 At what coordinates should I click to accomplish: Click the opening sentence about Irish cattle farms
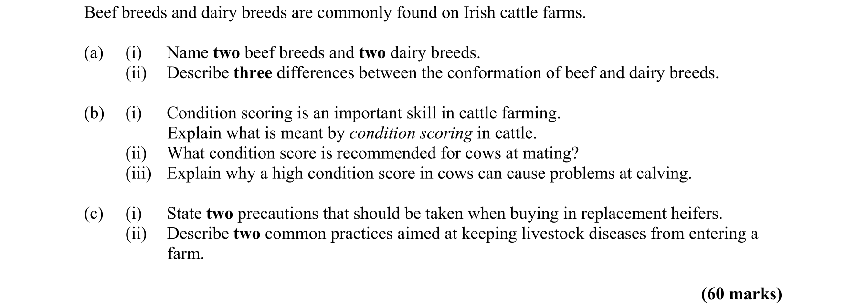coord(334,13)
